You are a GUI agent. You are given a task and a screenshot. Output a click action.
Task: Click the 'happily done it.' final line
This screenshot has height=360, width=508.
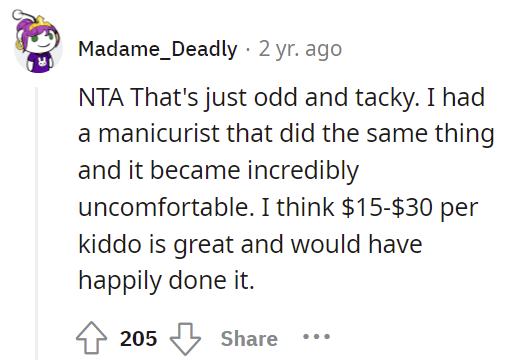(166, 280)
